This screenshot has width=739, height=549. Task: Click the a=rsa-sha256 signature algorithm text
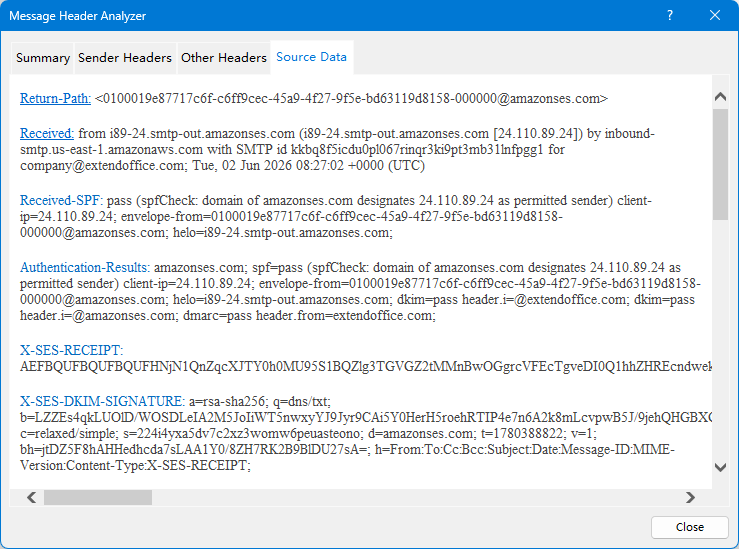click(x=229, y=402)
